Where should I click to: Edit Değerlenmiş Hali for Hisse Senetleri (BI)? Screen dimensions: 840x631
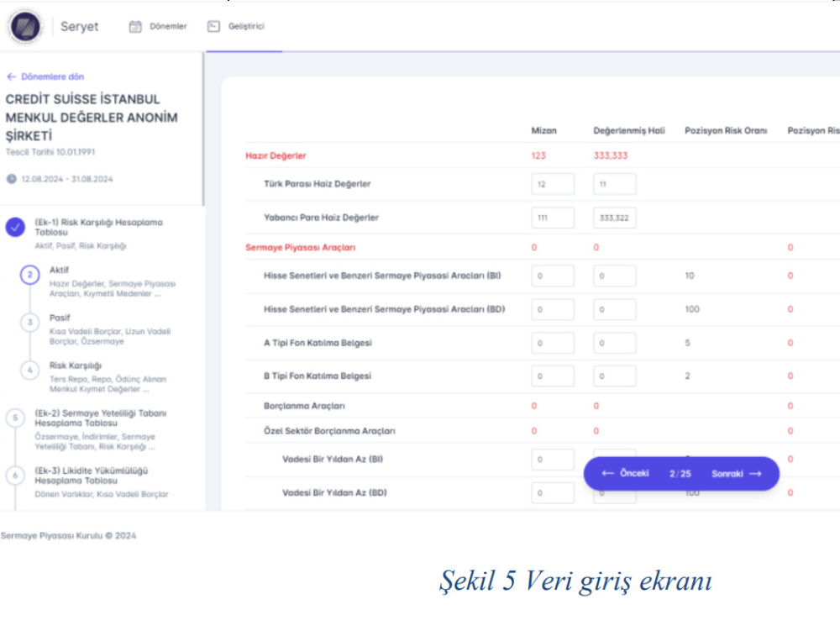pyautogui.click(x=615, y=276)
